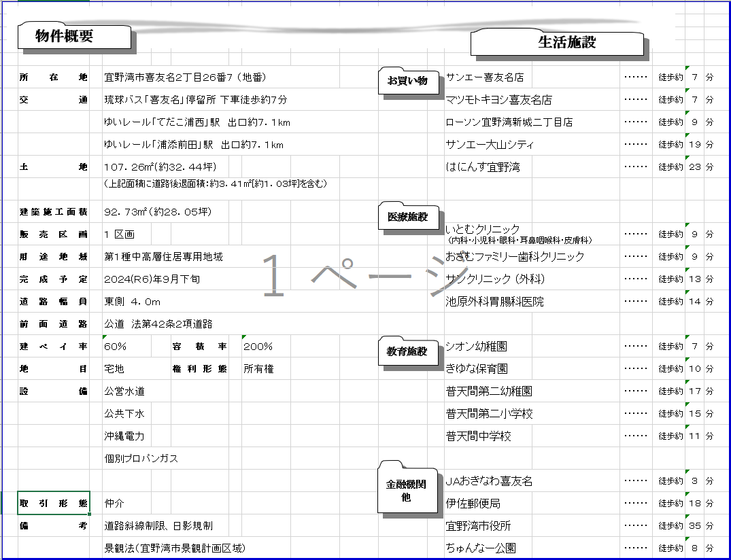The image size is (731, 560).
Task: Click the 医療施設 folder label shape
Action: [407, 217]
